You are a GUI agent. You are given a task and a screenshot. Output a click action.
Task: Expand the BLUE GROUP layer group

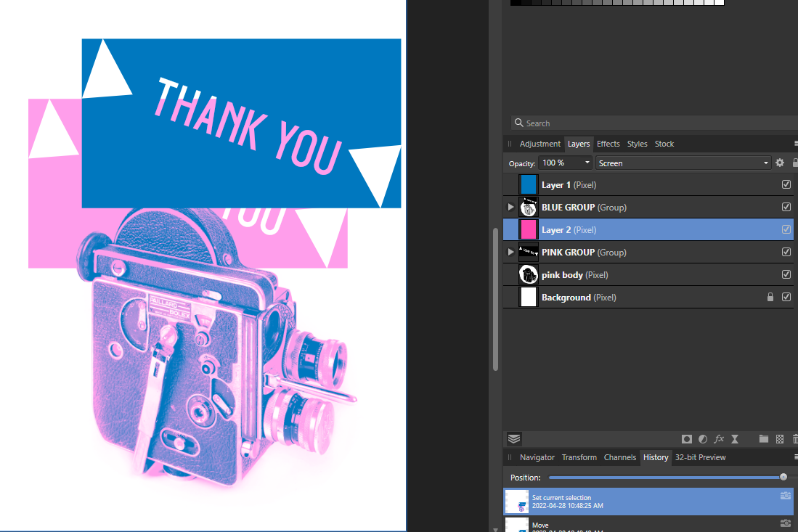(x=510, y=207)
